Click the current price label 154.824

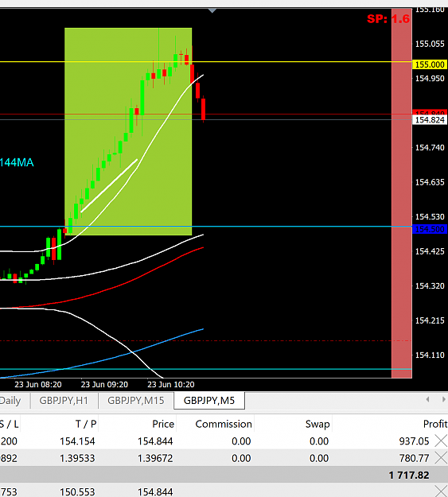coord(430,120)
